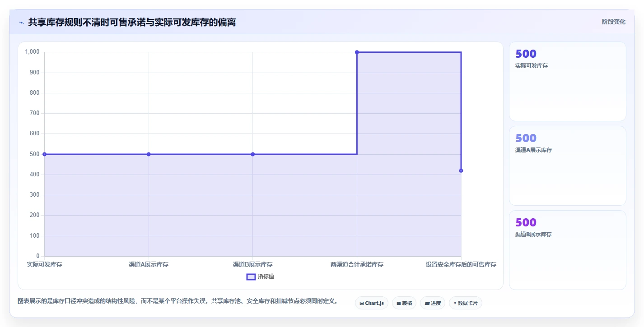Select the Chart.js tag pill
This screenshot has height=327, width=644.
click(x=372, y=303)
